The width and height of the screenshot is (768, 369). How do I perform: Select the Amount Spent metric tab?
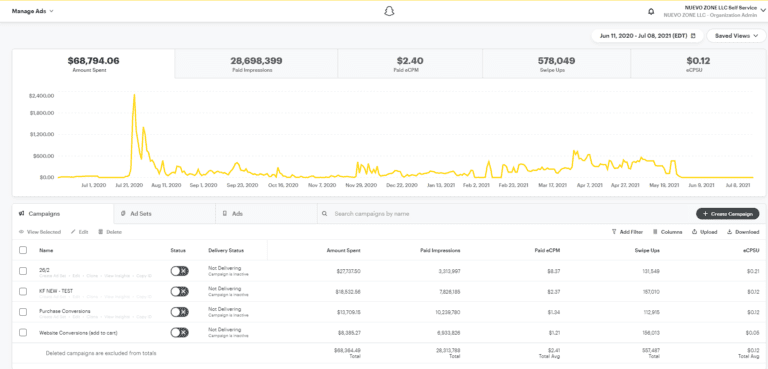click(x=93, y=64)
